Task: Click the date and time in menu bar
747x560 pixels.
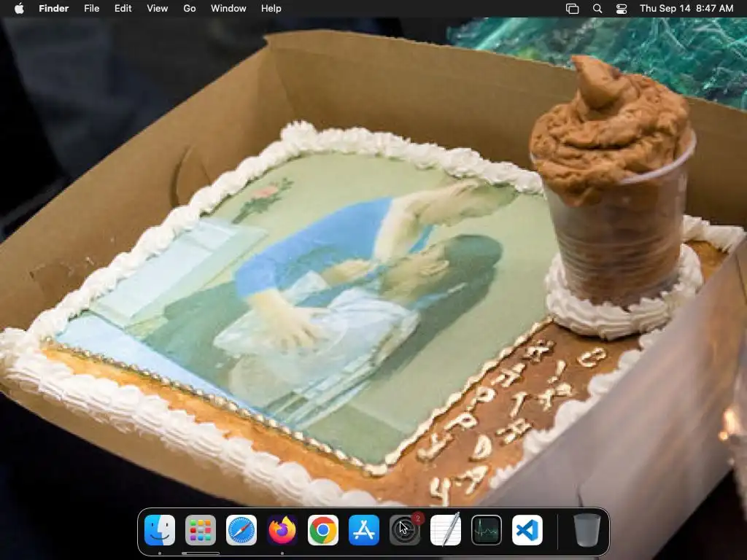Action: tap(686, 9)
